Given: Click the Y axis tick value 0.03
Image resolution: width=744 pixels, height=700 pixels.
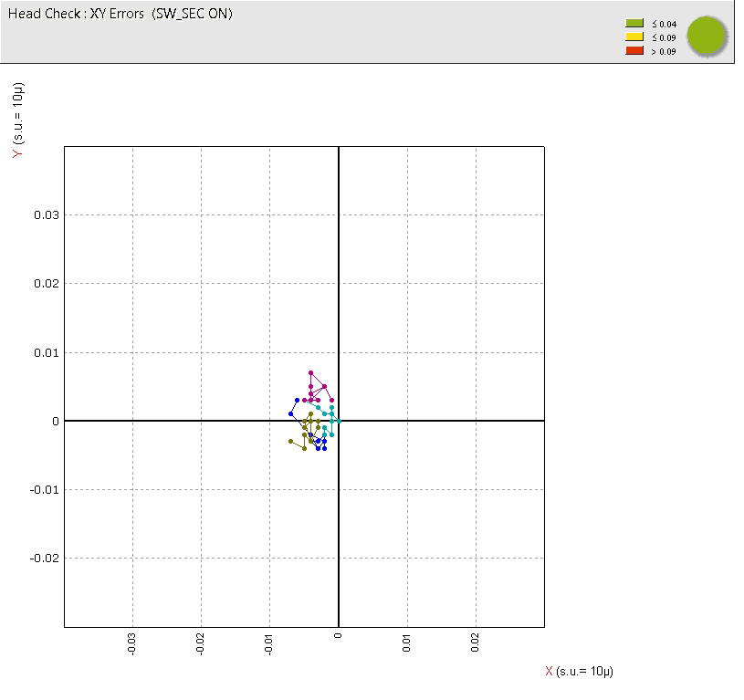Looking at the screenshot, I should point(47,214).
